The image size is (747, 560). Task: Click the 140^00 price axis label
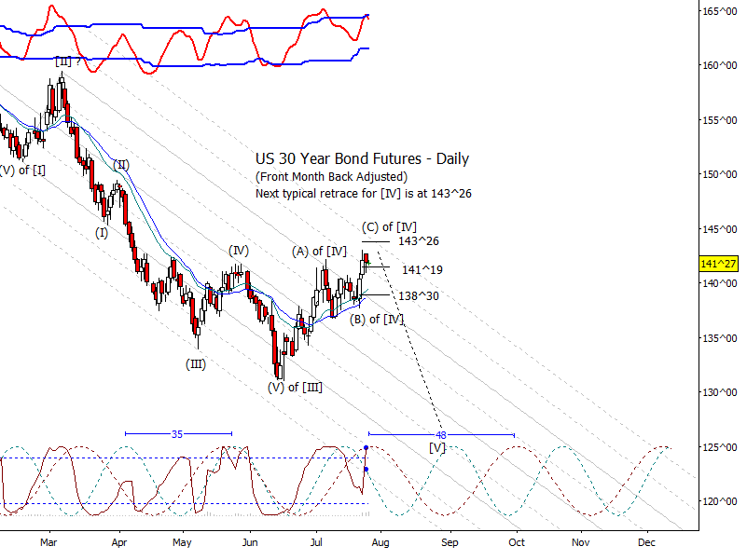click(720, 283)
